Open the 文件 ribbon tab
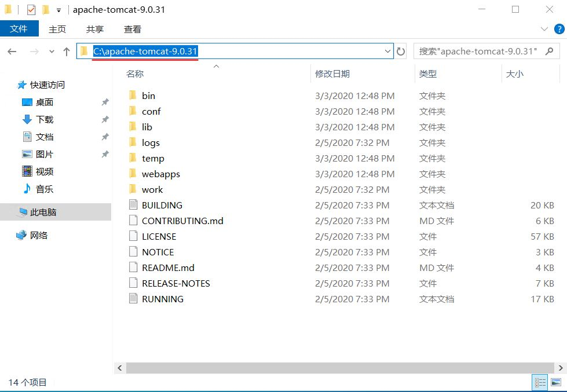This screenshot has height=392, width=567. [19, 29]
